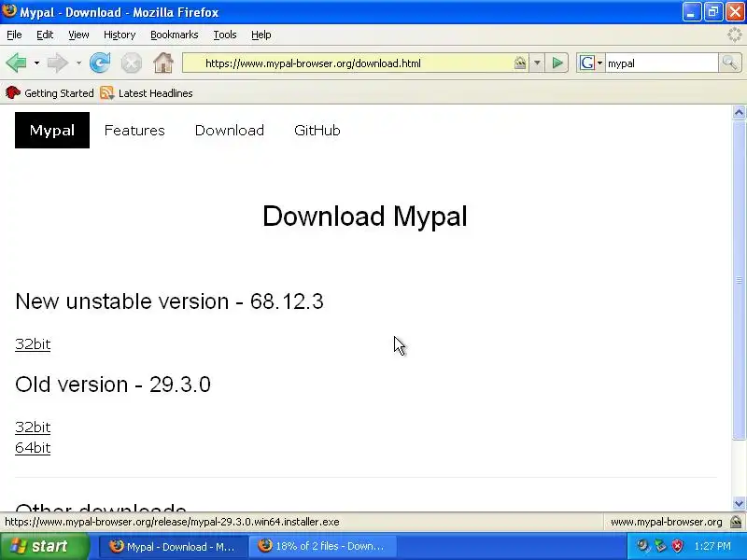Download the 32bit old version 29.3.0

pos(33,427)
